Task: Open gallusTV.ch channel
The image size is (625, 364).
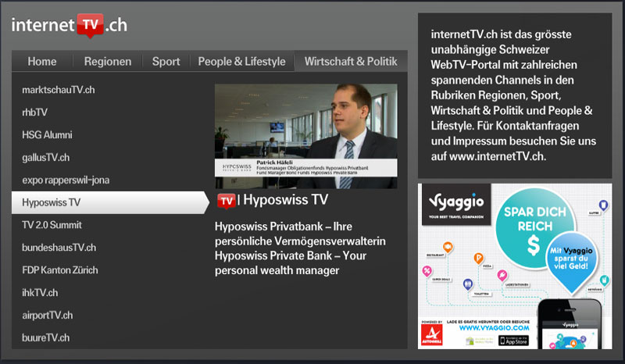Action: coord(46,158)
